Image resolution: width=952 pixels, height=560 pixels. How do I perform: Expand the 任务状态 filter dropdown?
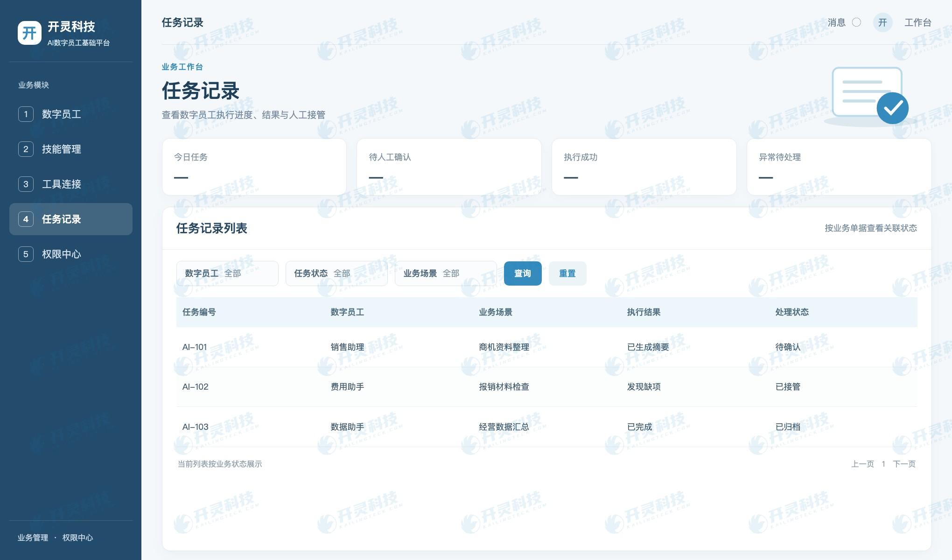(336, 273)
